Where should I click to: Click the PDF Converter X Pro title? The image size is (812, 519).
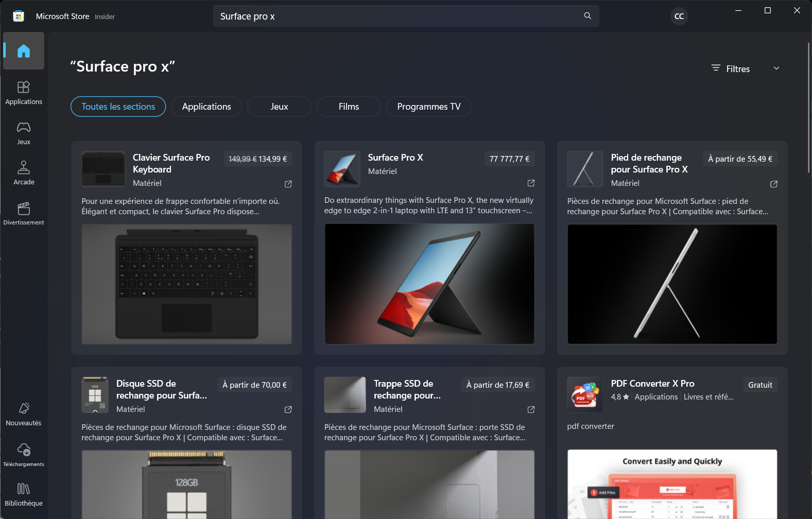653,384
